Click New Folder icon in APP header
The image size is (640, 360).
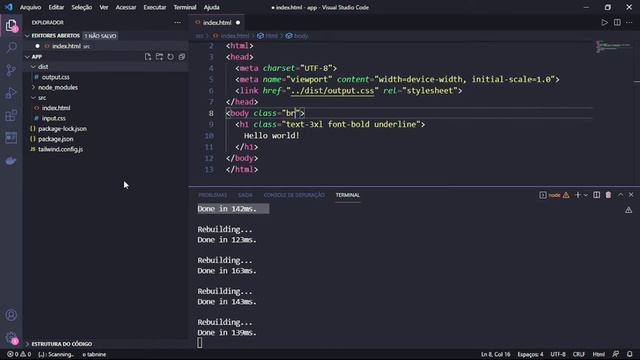[159, 57]
